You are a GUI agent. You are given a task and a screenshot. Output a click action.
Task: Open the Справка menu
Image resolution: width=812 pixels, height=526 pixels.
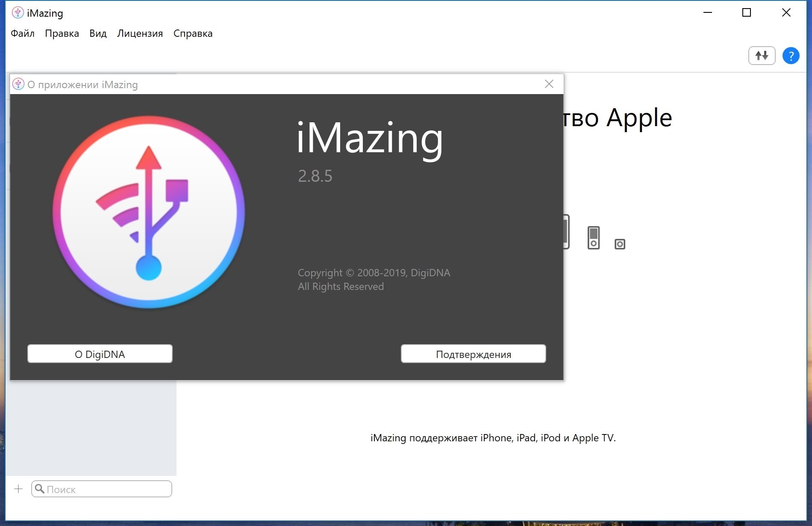pos(193,33)
